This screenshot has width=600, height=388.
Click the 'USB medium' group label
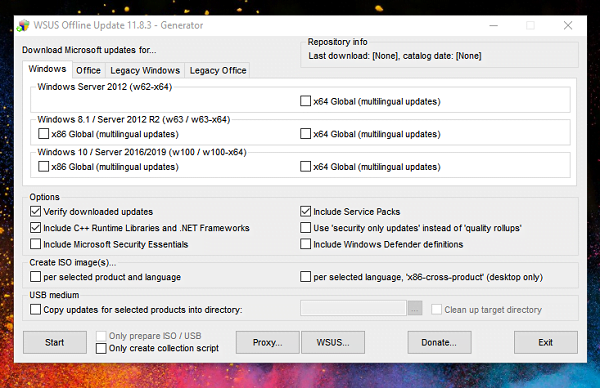pos(54,295)
